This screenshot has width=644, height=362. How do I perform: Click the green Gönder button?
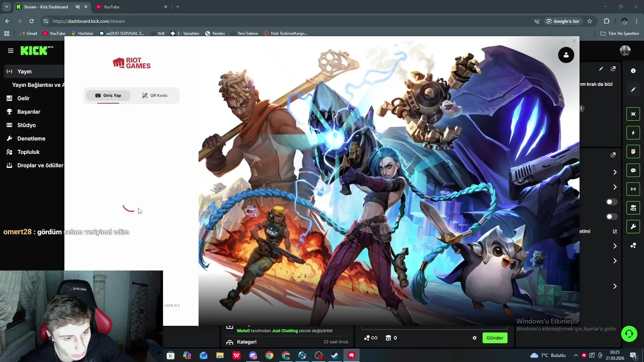coord(495,338)
